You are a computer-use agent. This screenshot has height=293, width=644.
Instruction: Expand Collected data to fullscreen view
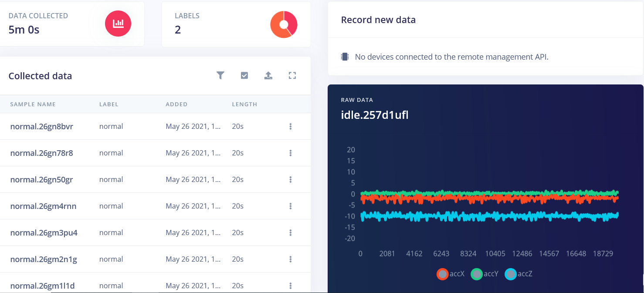coord(292,75)
